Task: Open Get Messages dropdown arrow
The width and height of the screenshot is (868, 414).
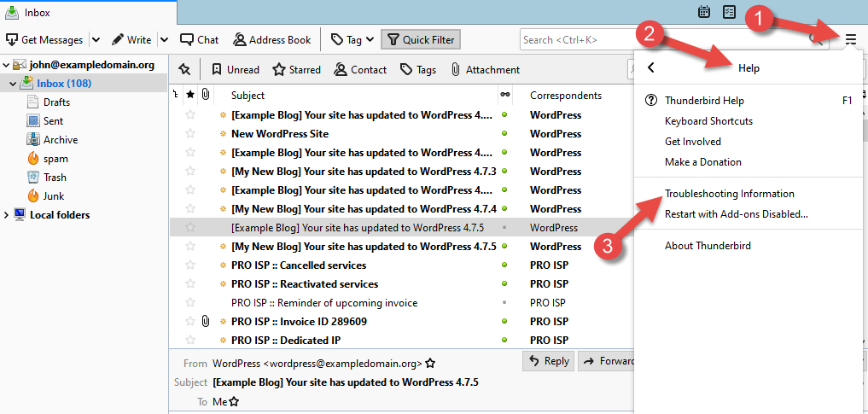Action: point(96,40)
